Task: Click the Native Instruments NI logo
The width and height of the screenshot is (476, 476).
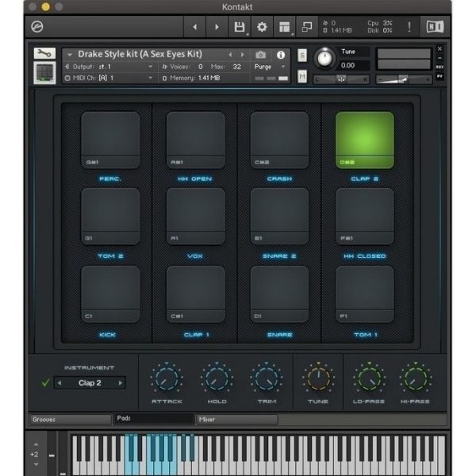Action: pyautogui.click(x=435, y=27)
